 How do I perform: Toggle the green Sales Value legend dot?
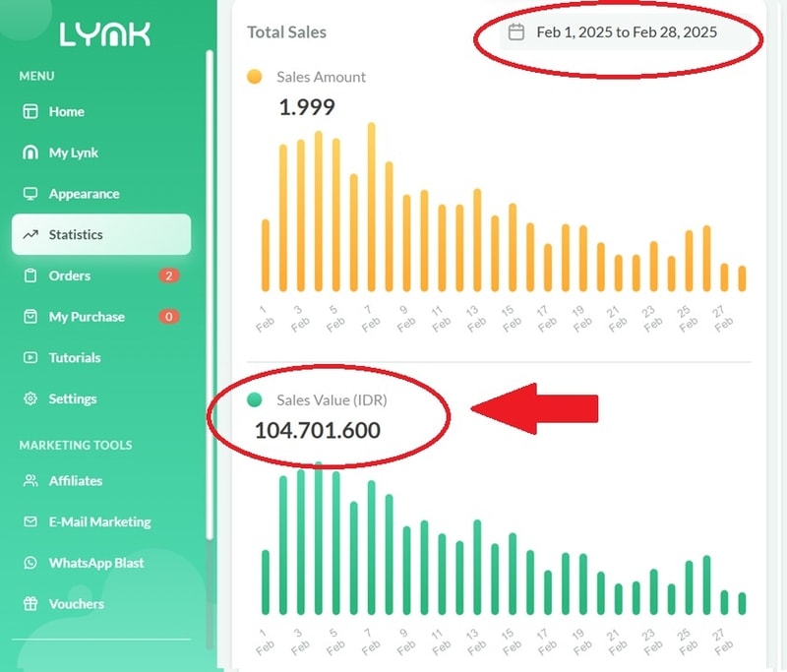click(x=255, y=400)
